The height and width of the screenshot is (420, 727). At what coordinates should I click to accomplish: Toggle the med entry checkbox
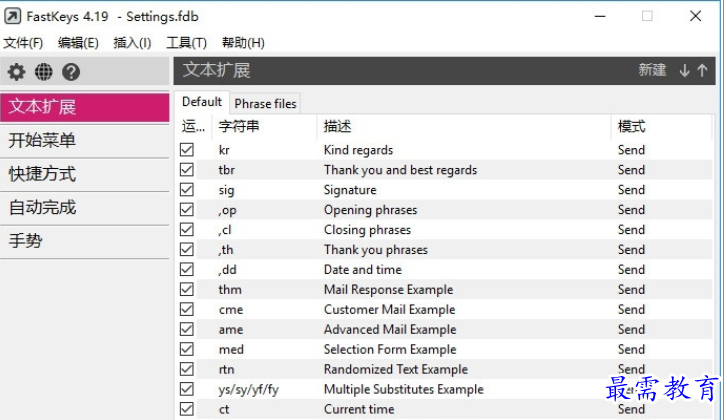[187, 349]
